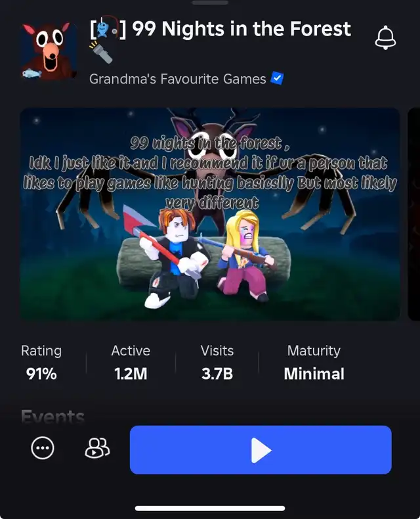This screenshot has width=420, height=519.
Task: Tap the 1.2M Active players stat
Action: [131, 363]
